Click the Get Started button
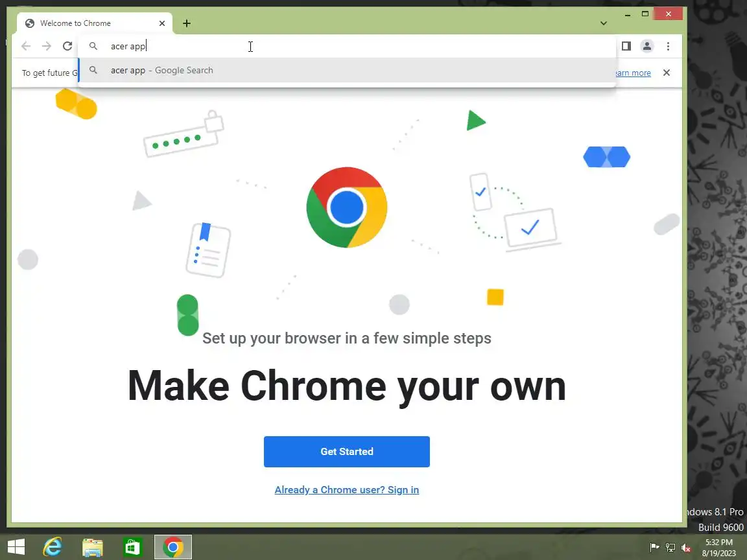 pos(347,451)
